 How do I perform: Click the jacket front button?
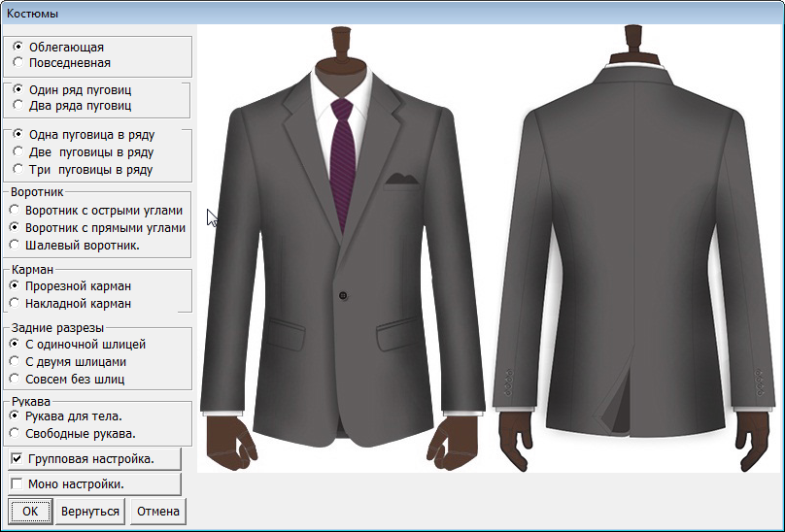344,294
